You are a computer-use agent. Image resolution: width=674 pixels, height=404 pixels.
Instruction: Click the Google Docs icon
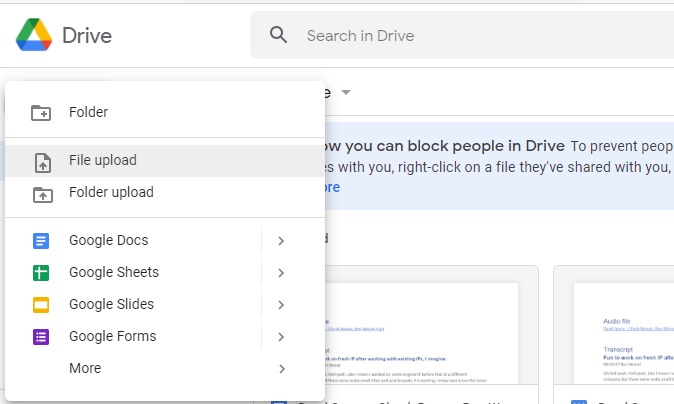(x=41, y=241)
